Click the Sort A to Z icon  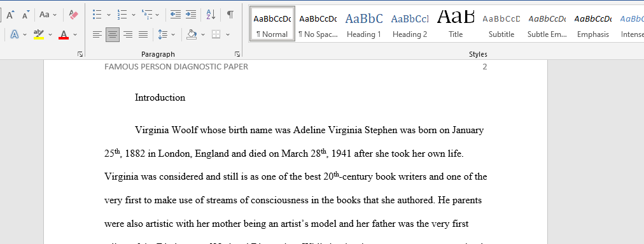pyautogui.click(x=211, y=15)
